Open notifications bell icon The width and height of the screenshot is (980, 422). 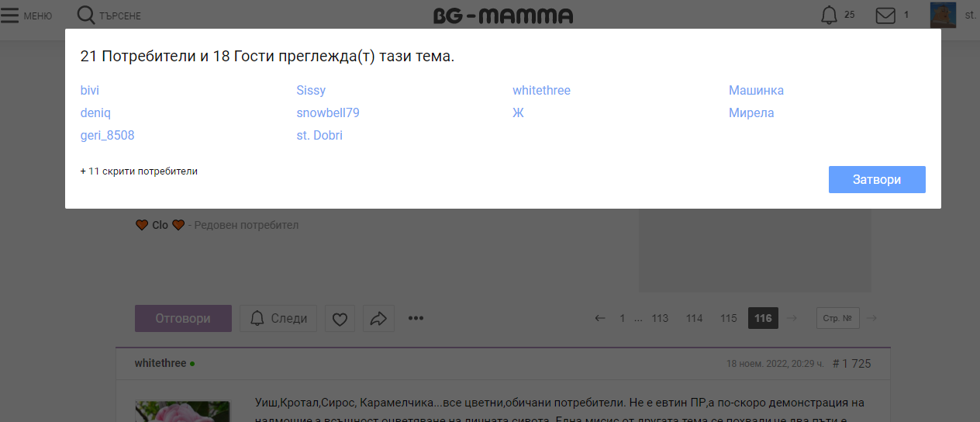coord(829,15)
